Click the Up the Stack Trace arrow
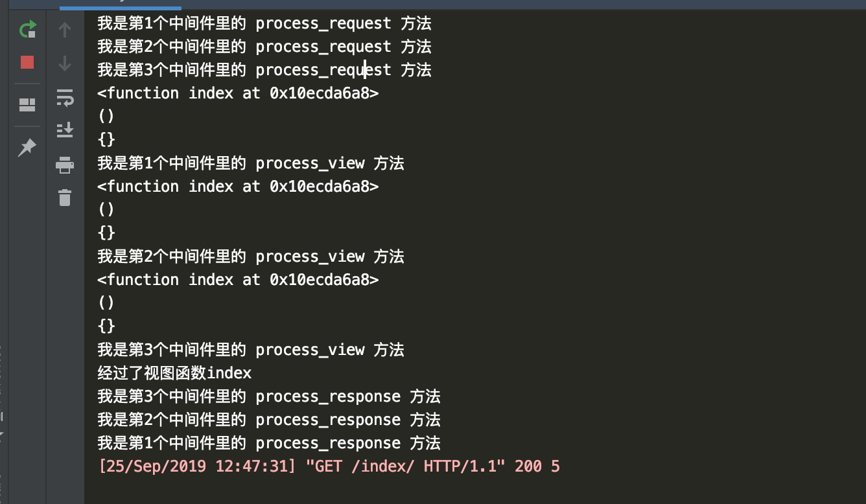Viewport: 866px width, 504px height. click(65, 29)
